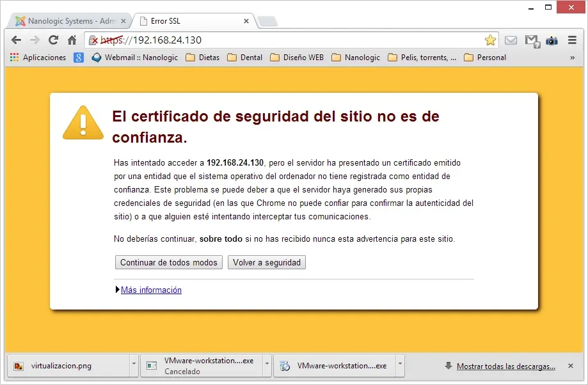Click the bold 192.168.24.130 text in the warning
Screen dimensions: 588x385
pyautogui.click(x=235, y=162)
